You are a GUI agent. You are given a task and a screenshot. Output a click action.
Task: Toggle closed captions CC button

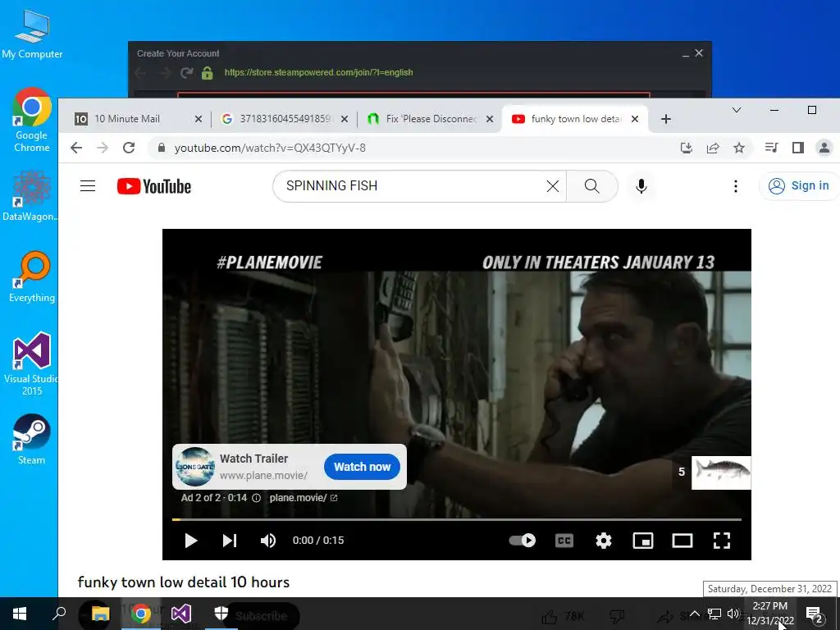click(564, 541)
